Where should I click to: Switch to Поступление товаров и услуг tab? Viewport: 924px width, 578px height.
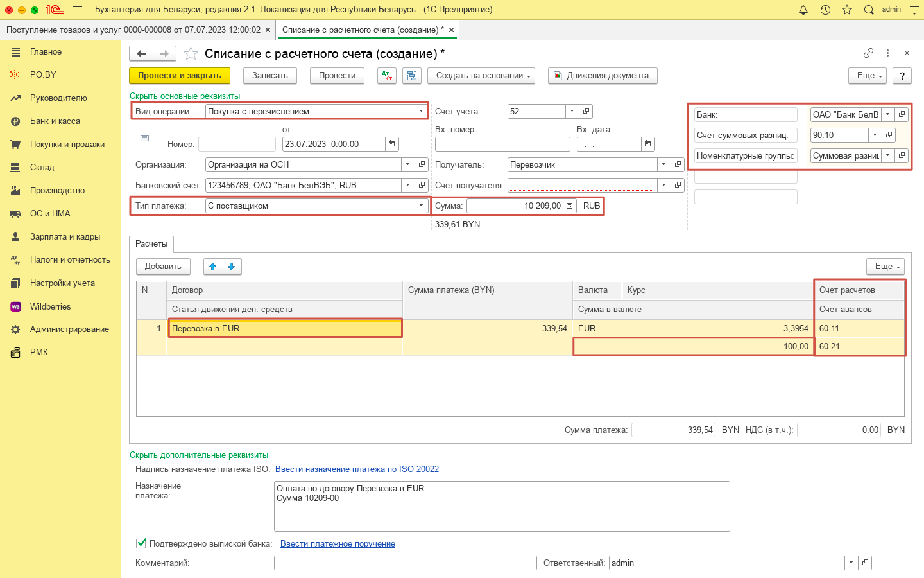133,30
